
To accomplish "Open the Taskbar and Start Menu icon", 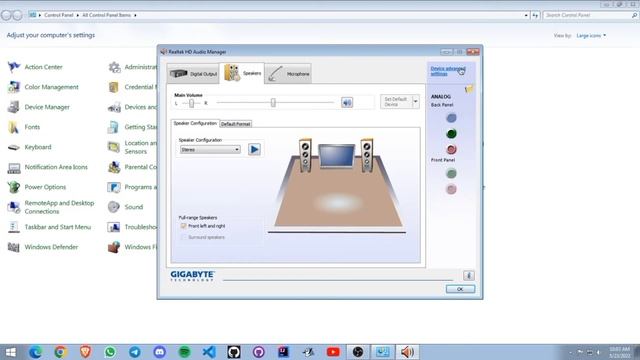I will pos(13,227).
